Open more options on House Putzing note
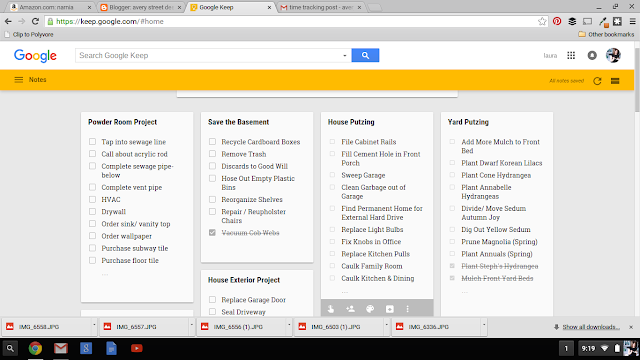 pos(407,309)
